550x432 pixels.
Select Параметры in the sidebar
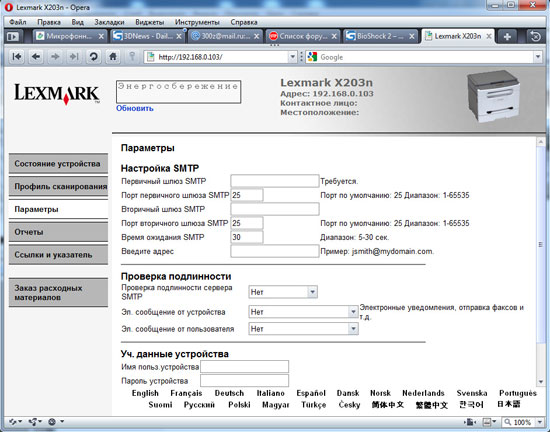pyautogui.click(x=58, y=209)
